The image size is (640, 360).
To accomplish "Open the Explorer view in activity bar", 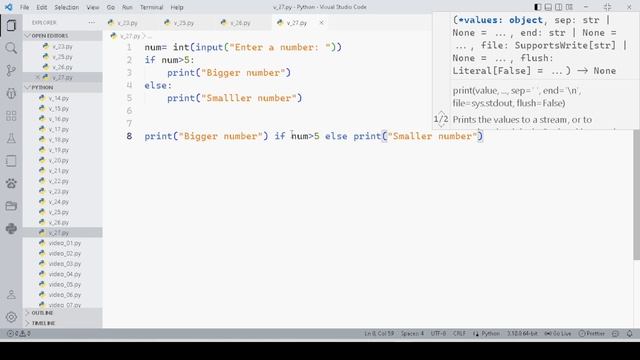I will coord(11,25).
